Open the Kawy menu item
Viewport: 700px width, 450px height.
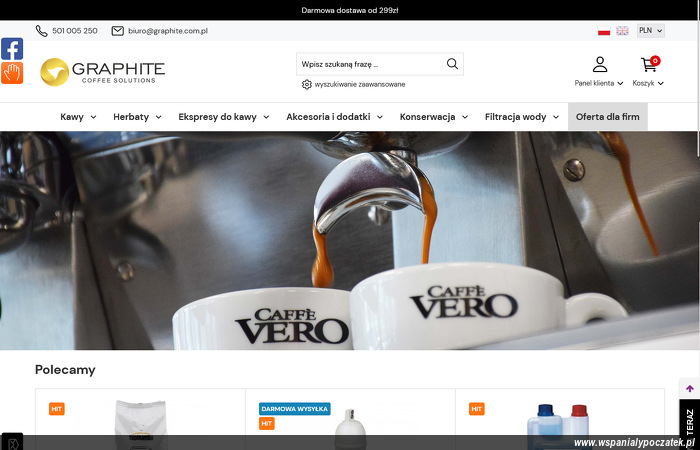pyautogui.click(x=72, y=117)
